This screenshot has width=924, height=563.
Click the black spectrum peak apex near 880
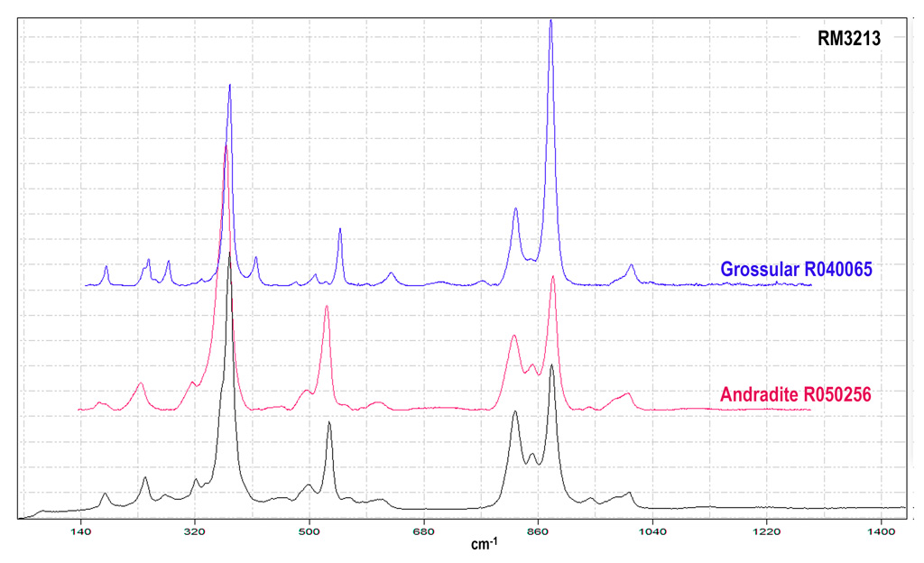click(552, 366)
